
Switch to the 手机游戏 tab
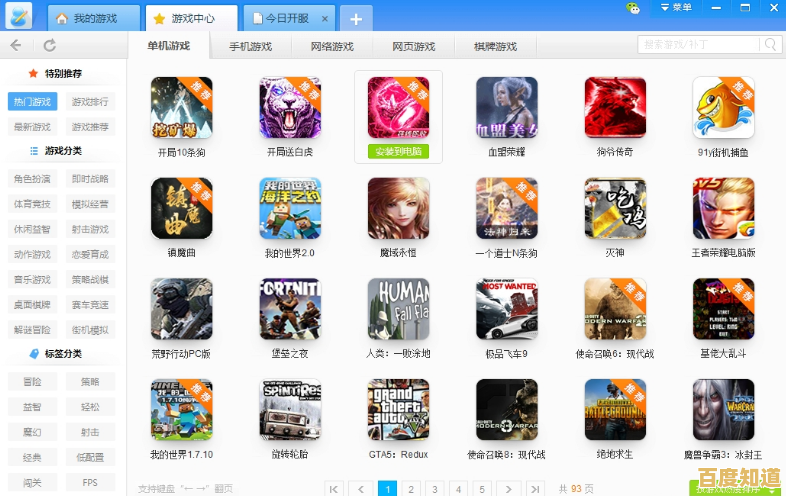pos(250,46)
